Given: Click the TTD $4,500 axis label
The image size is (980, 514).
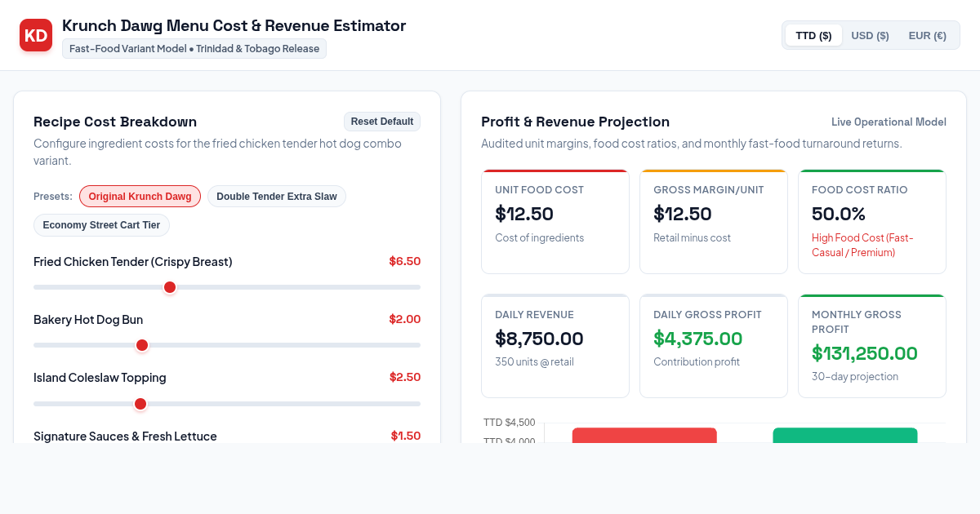Looking at the screenshot, I should pos(510,423).
